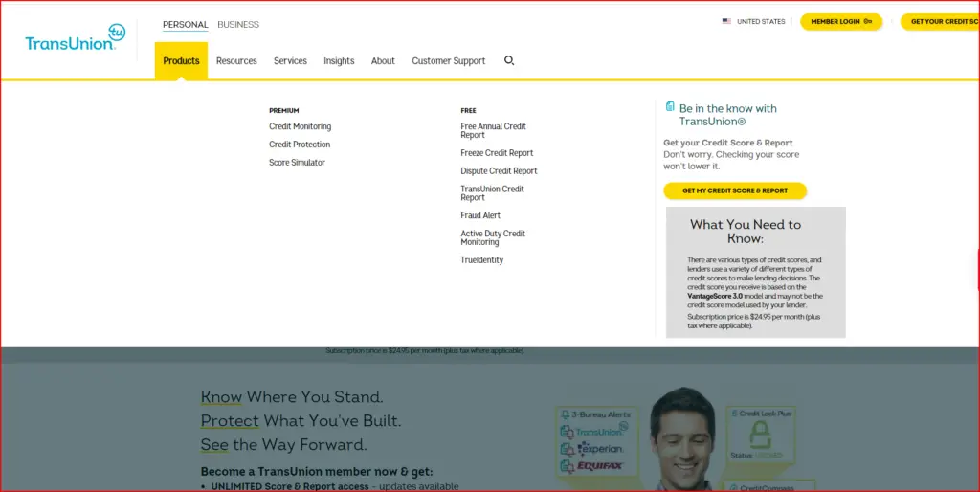Viewport: 980px width, 492px height.
Task: Open Free Annual Credit Report link
Action: [x=493, y=131]
